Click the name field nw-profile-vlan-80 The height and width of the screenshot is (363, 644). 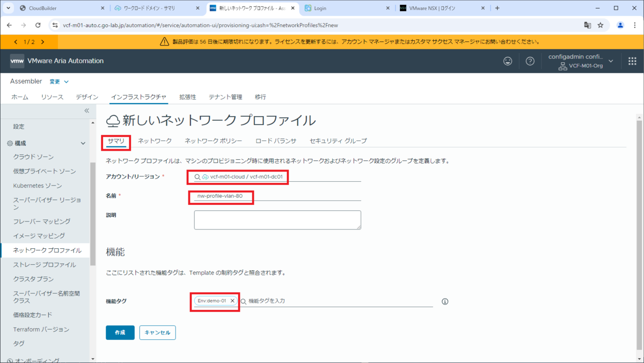click(x=277, y=196)
